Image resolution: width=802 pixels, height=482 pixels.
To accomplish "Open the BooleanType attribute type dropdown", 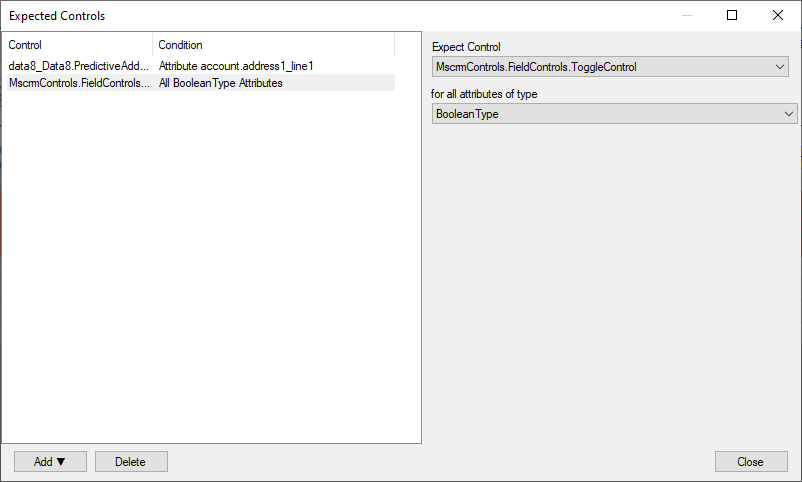I will (610, 114).
